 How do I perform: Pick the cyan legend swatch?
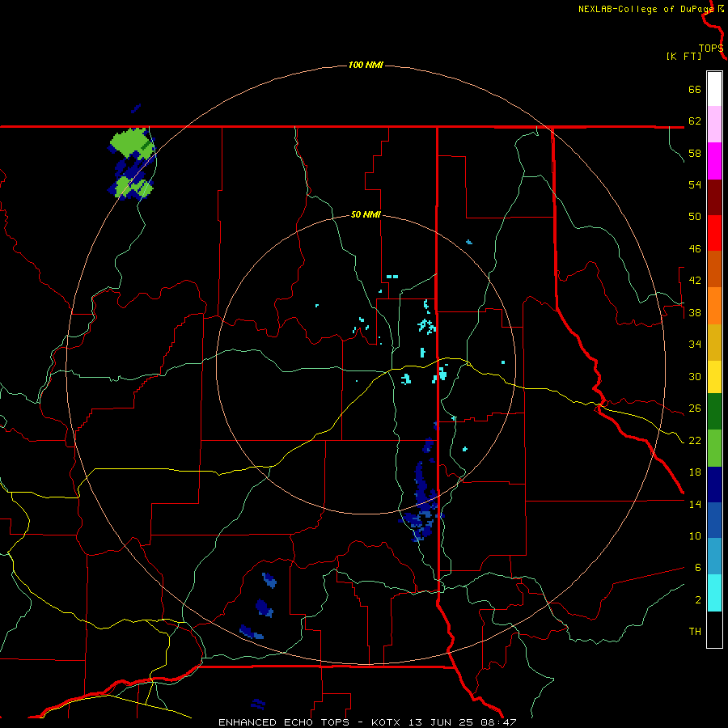(x=714, y=593)
